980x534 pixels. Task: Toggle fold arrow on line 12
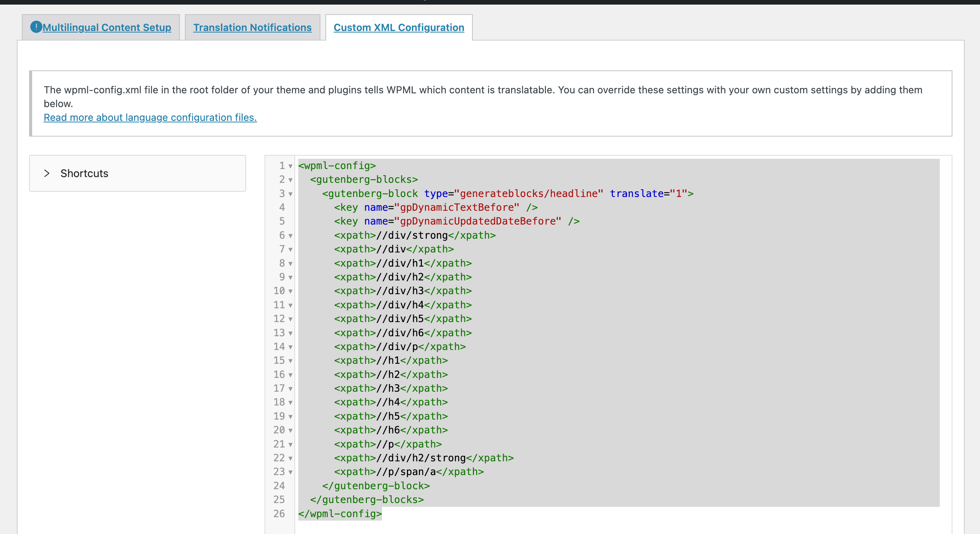coord(291,319)
